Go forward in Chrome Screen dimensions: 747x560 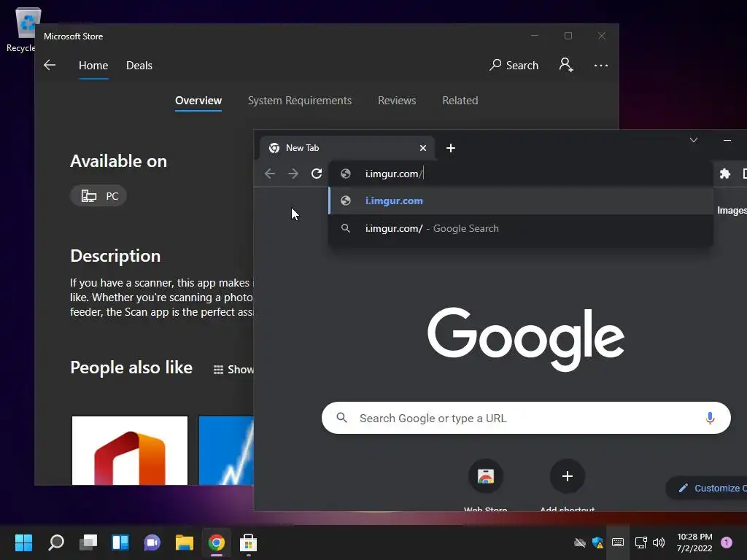[x=293, y=174]
